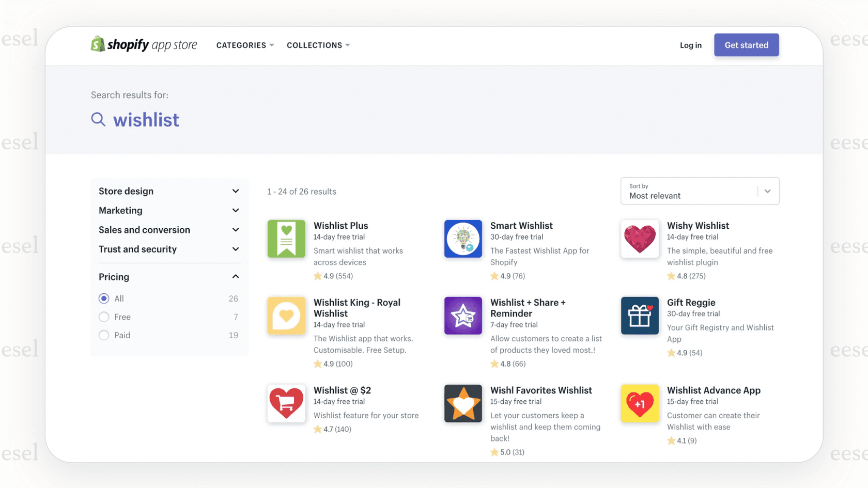868x488 pixels.
Task: Collapse the Pricing filter section
Action: [x=235, y=276]
